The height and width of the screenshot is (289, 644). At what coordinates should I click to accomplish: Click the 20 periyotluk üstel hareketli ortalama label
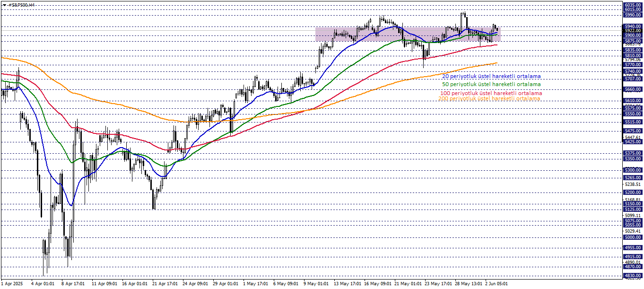[x=491, y=76]
